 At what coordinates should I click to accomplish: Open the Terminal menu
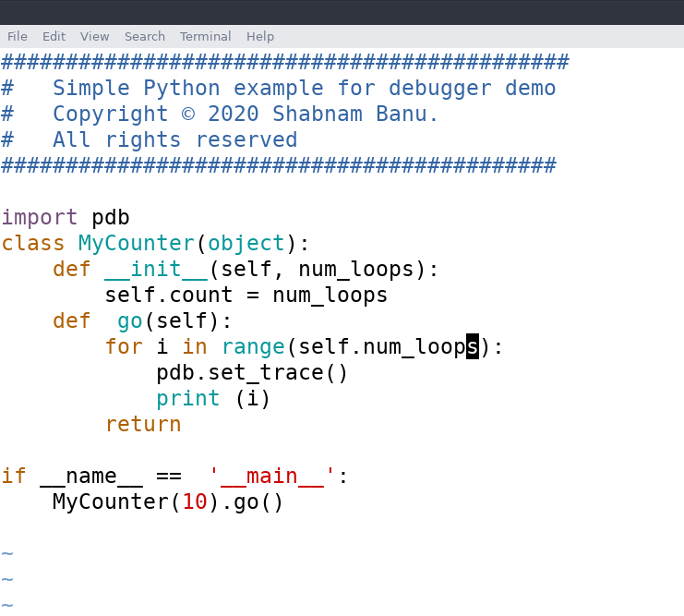(205, 36)
